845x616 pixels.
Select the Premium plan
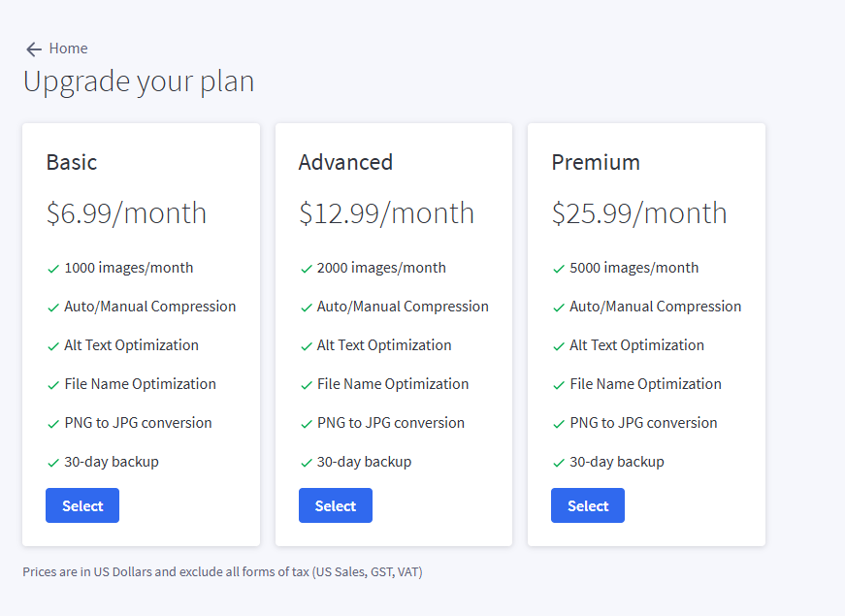(x=587, y=505)
